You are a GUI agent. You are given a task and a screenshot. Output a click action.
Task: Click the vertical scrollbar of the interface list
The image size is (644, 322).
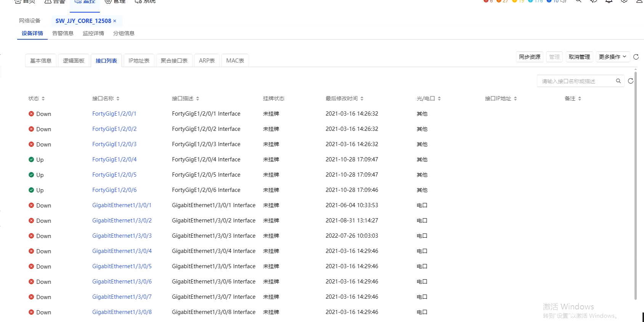(x=635, y=183)
